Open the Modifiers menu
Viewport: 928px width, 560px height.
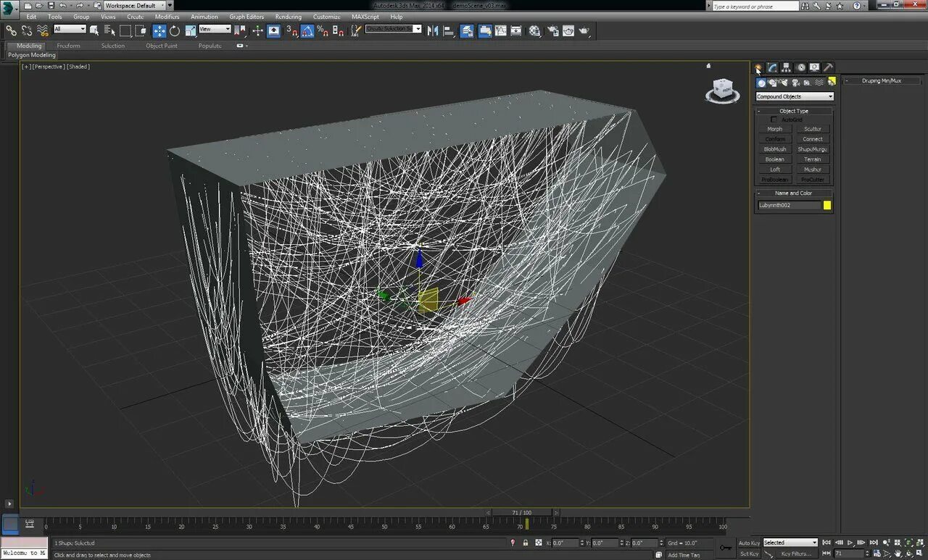click(x=167, y=17)
